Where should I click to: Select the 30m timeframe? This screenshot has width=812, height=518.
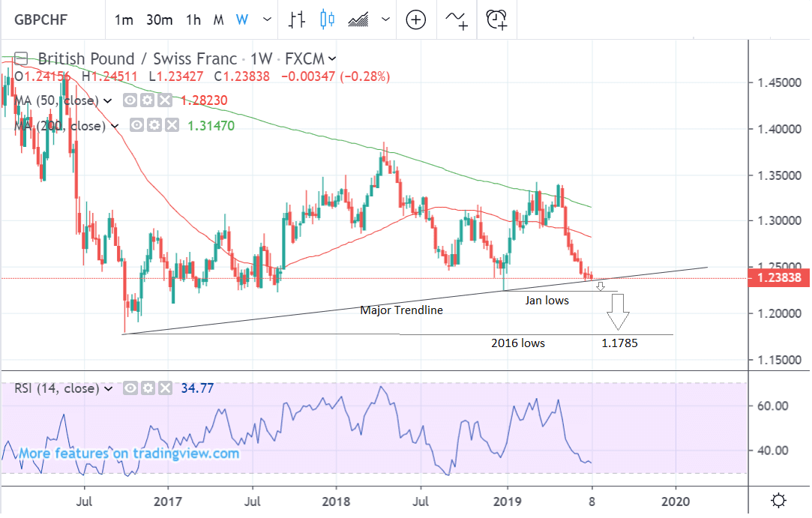click(x=159, y=20)
